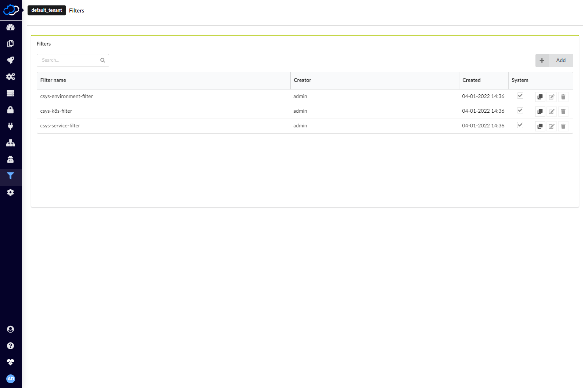588x388 pixels.
Task: Duplicate the csys-environment-filter row
Action: coord(540,97)
